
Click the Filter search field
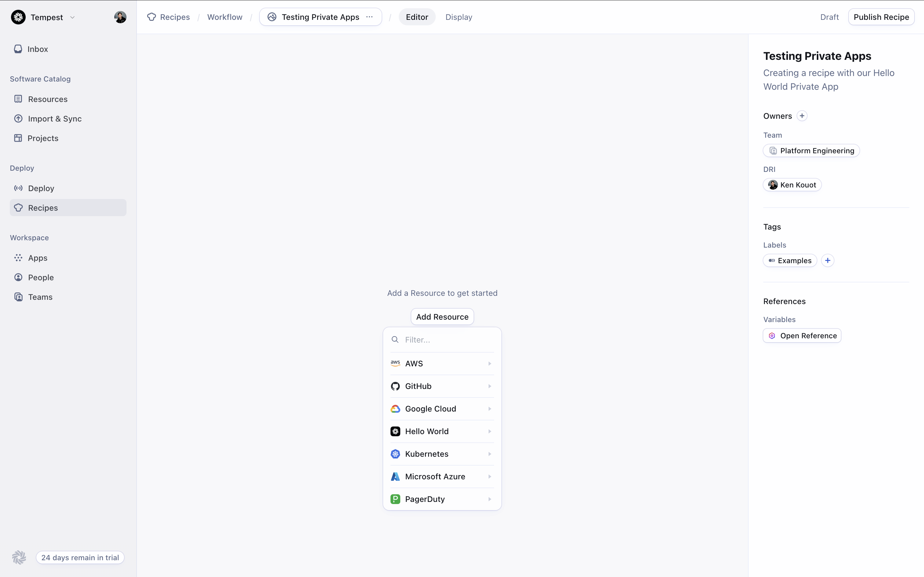point(447,339)
